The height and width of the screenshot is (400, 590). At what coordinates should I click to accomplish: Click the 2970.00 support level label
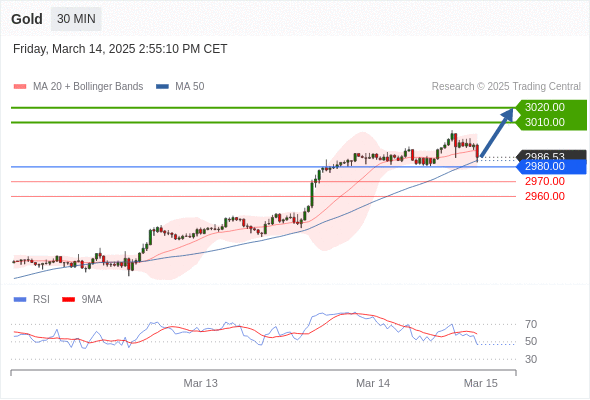545,182
